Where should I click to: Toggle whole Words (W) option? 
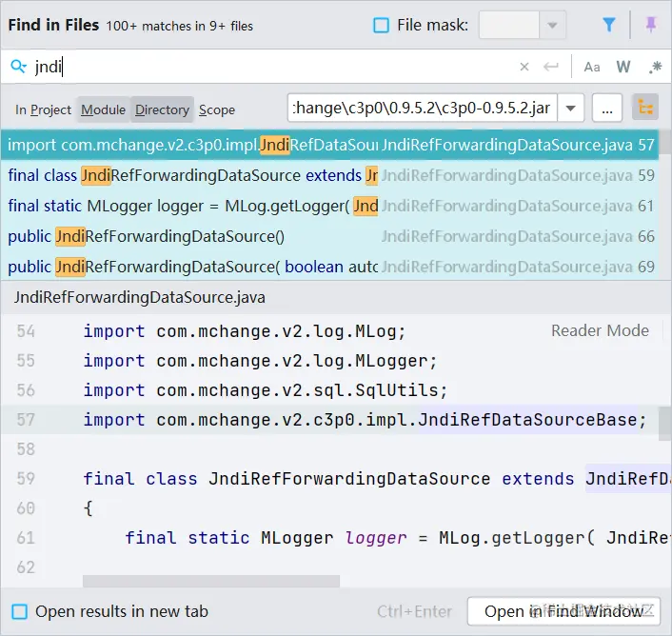coord(623,67)
